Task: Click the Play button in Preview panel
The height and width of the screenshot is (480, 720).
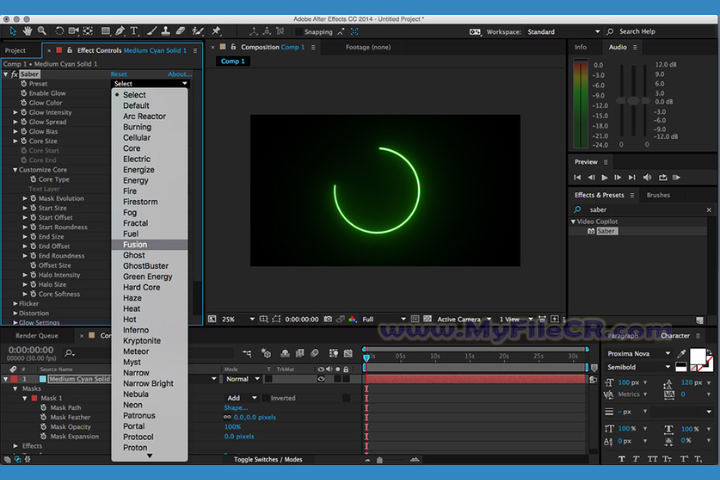Action: pos(604,177)
